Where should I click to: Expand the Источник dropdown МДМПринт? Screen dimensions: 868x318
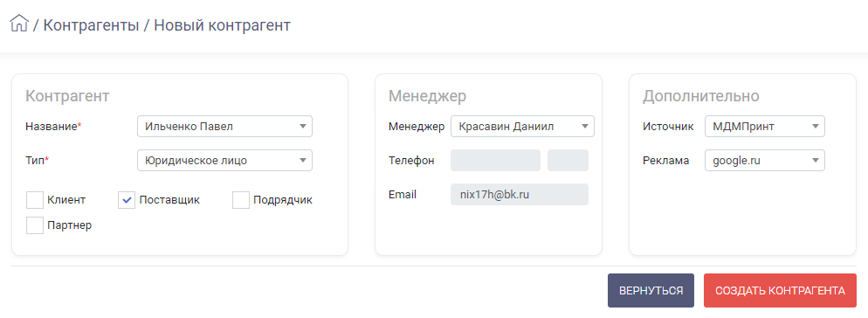(x=764, y=127)
